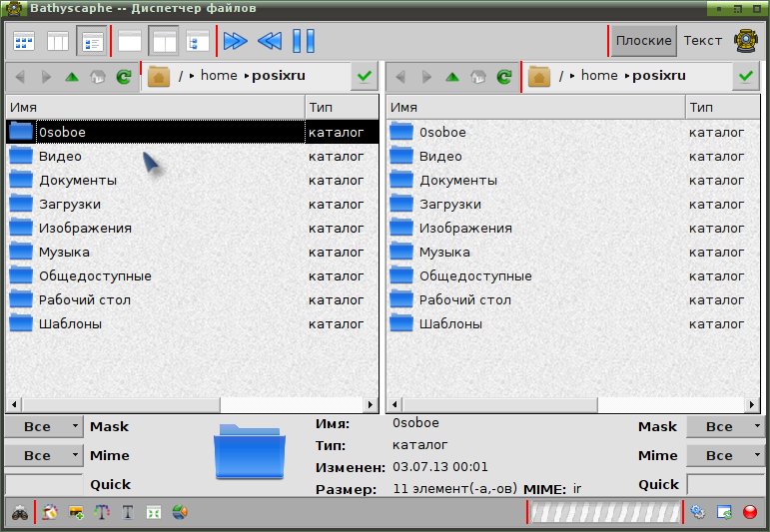Confirm right panel path with green checkmark

(745, 76)
